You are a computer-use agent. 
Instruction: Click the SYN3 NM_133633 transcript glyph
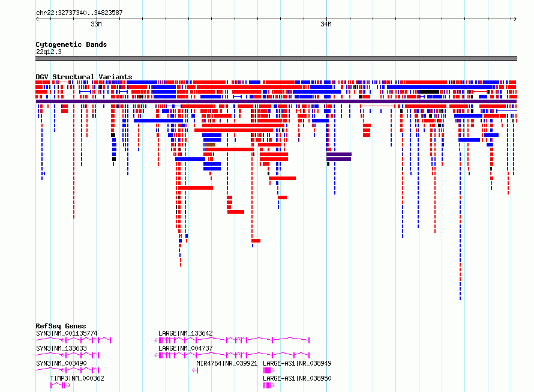click(x=67, y=355)
